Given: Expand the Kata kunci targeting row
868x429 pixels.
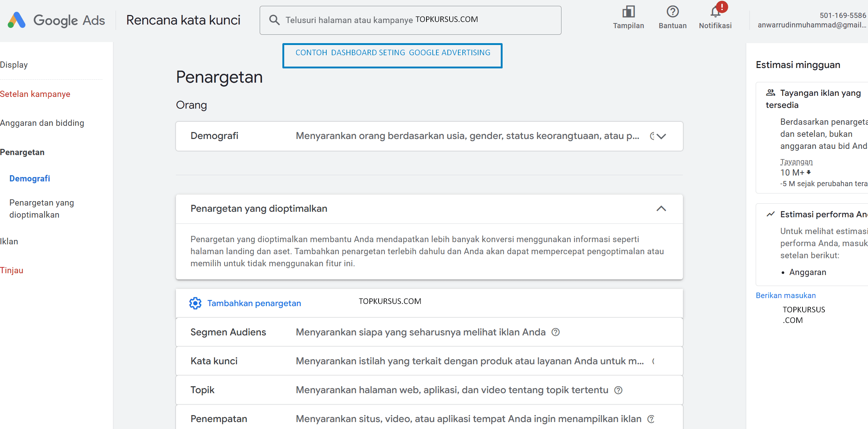Looking at the screenshot, I should tap(214, 361).
